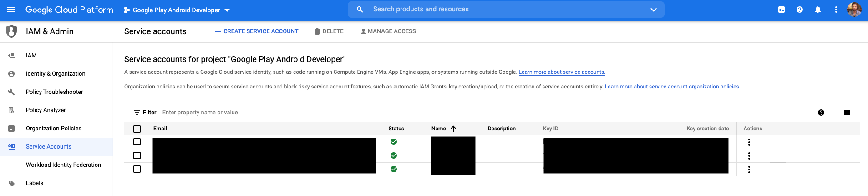Click Create Service Account button

(x=257, y=31)
